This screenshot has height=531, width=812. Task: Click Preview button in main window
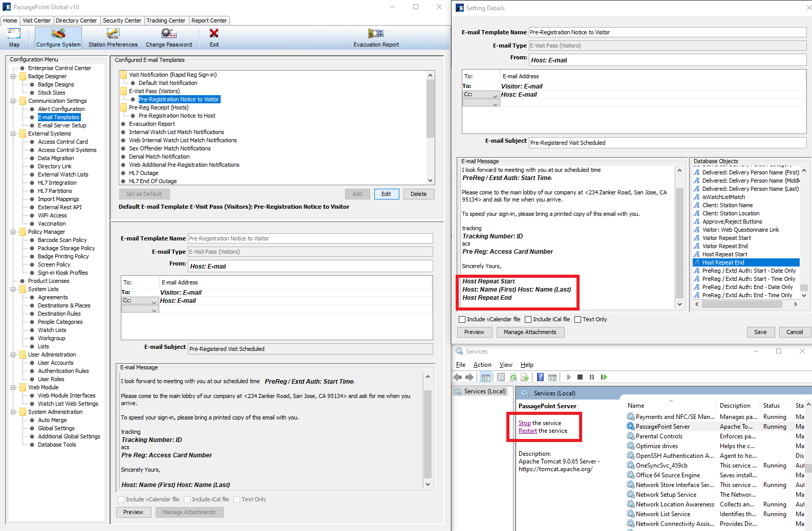(x=133, y=512)
